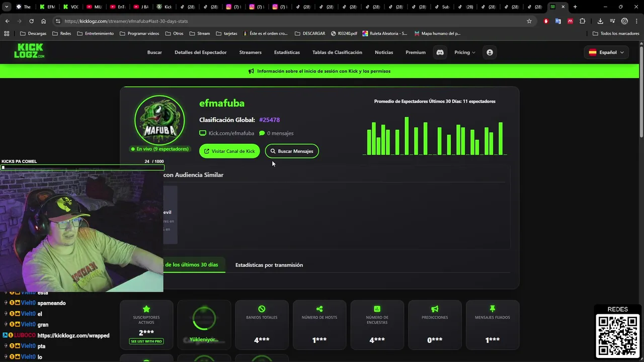Open the Kick.com/efmafuba link
This screenshot has width=644, height=362.
[227, 133]
